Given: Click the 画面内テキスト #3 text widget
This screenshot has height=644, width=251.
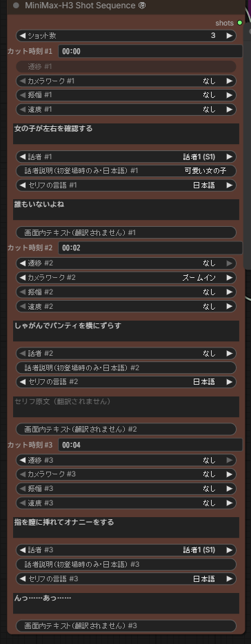Looking at the screenshot, I should click(x=126, y=626).
